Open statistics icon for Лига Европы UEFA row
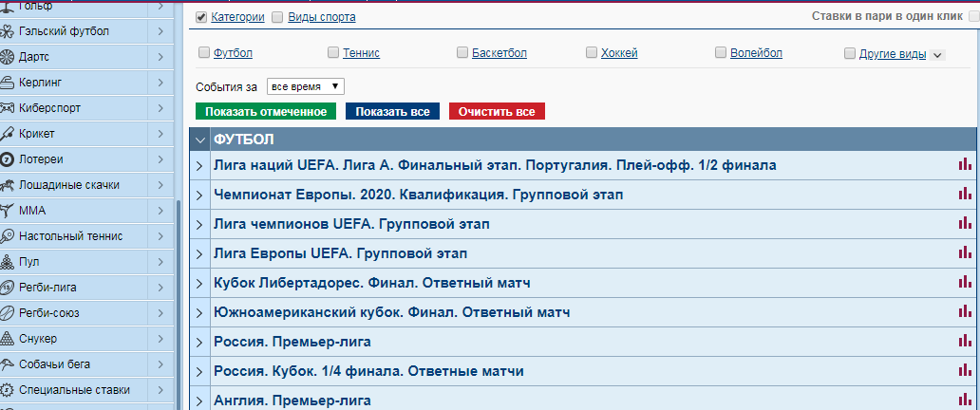Image resolution: width=980 pixels, height=410 pixels. point(965,252)
